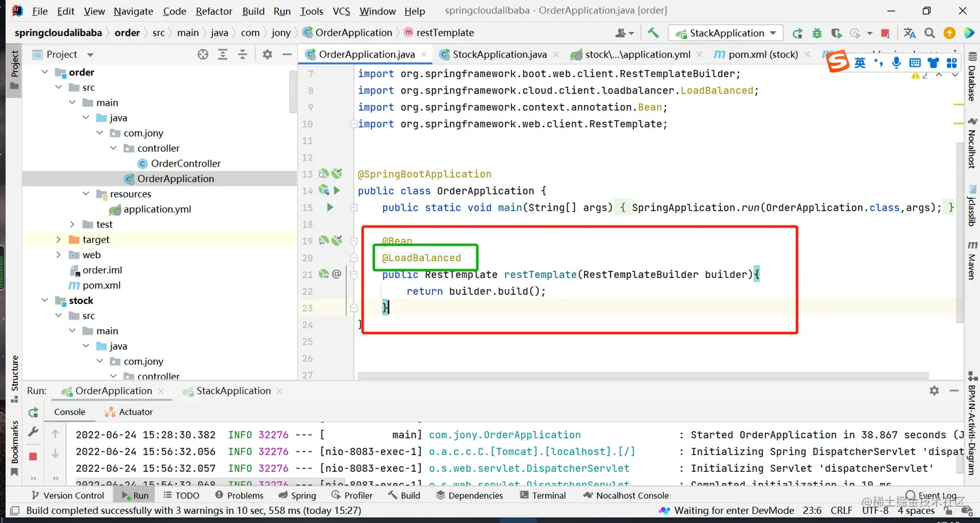Select OrderController in the Project tree

[x=185, y=163]
